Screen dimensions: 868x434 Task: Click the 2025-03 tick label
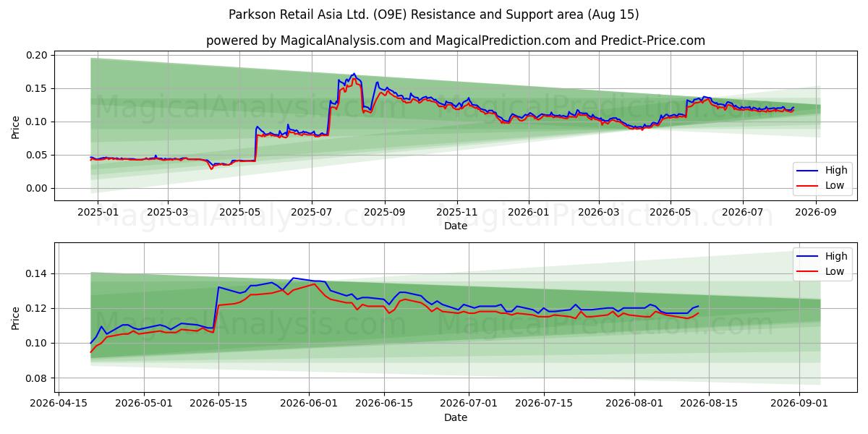(168, 212)
